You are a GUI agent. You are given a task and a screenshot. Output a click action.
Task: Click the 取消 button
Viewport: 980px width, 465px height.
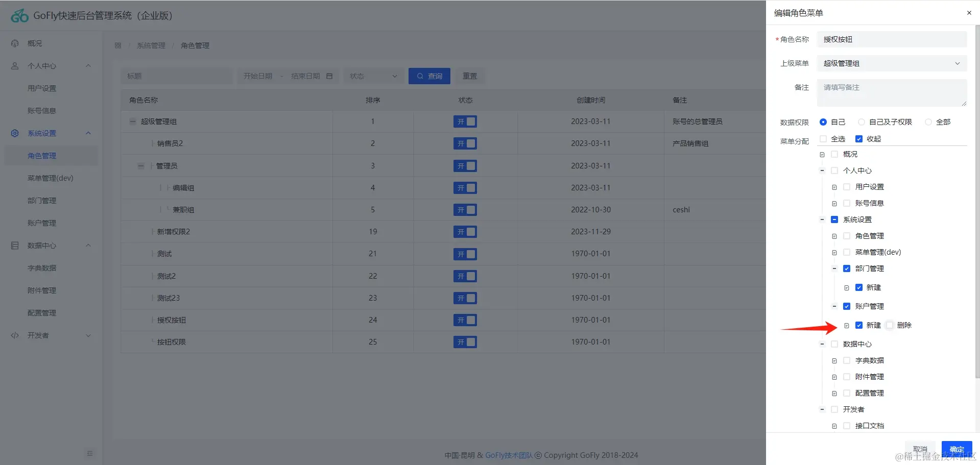[920, 449]
